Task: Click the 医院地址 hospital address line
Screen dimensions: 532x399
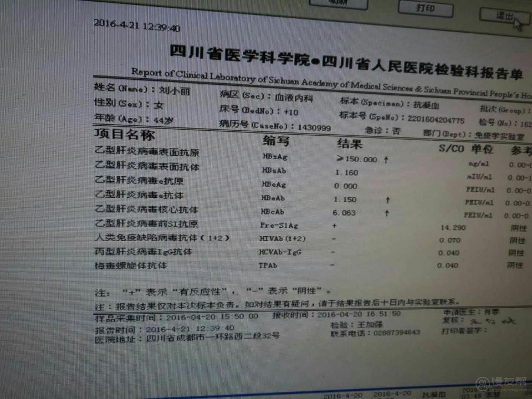Action: click(x=187, y=337)
